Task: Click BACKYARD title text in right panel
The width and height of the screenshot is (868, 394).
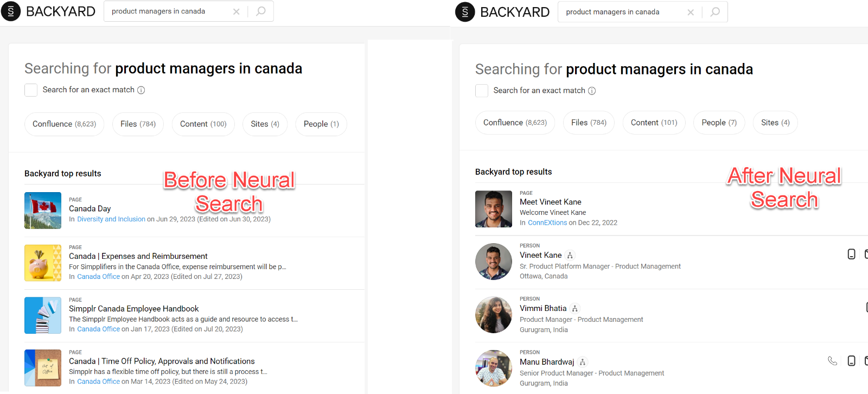Action: (x=515, y=12)
